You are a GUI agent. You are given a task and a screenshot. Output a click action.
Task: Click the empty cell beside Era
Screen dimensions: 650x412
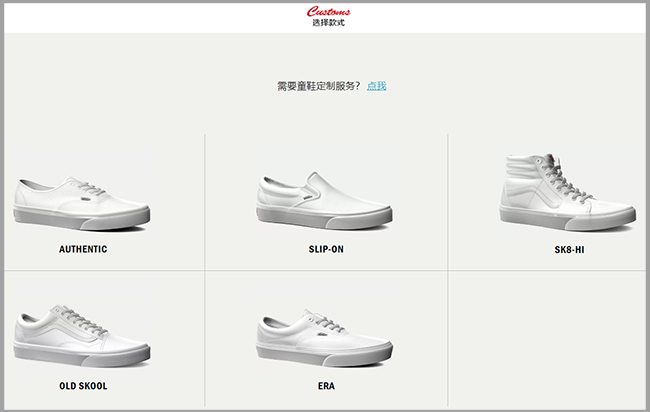point(547,339)
